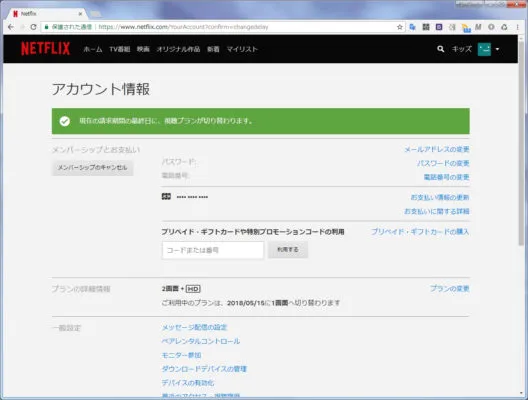528x400 pixels.
Task: Open メッセージ配信の設定 link
Action: click(x=194, y=327)
